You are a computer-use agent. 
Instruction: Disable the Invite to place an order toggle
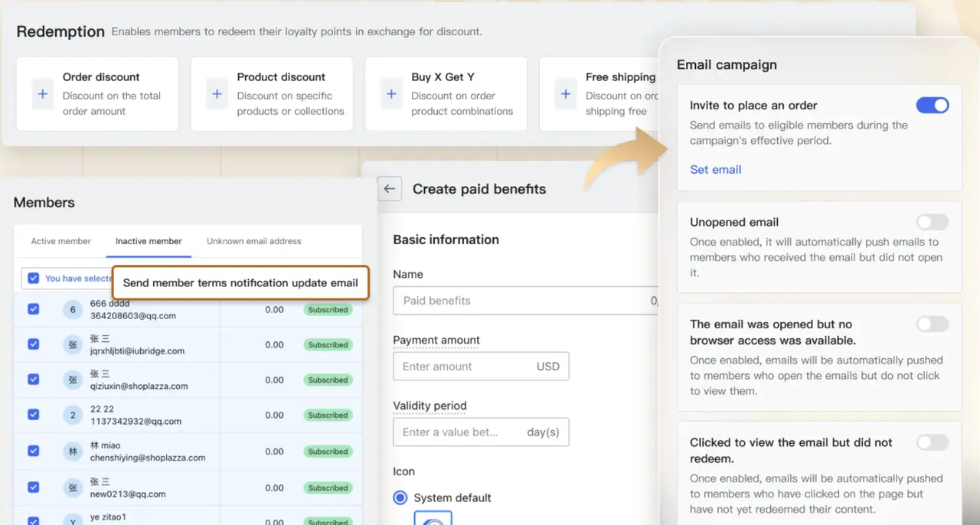932,106
